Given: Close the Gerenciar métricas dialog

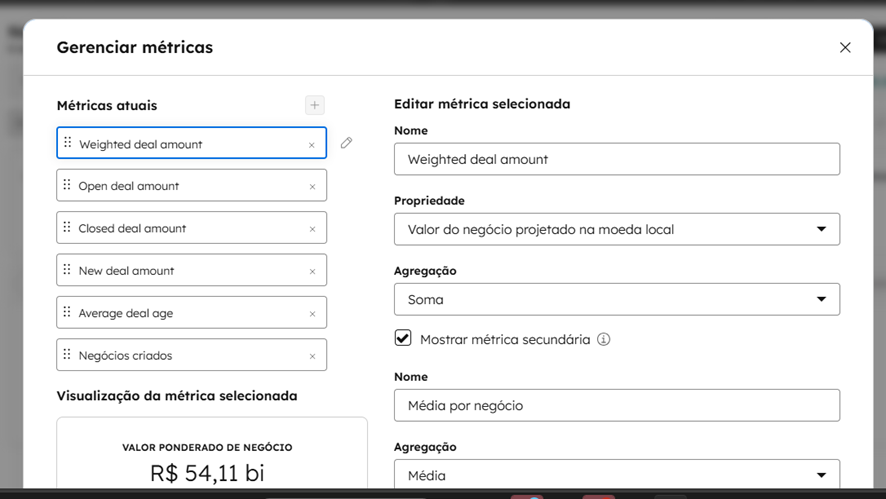Looking at the screenshot, I should tap(845, 47).
